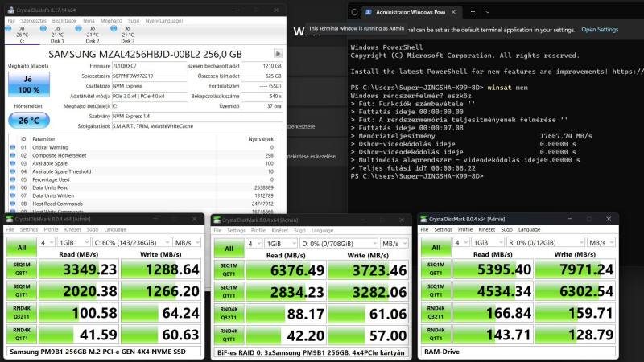Run RND4K Q32T1 test in C: CrystalDiskMark
Screen dimensions: 644x362
pyautogui.click(x=22, y=313)
